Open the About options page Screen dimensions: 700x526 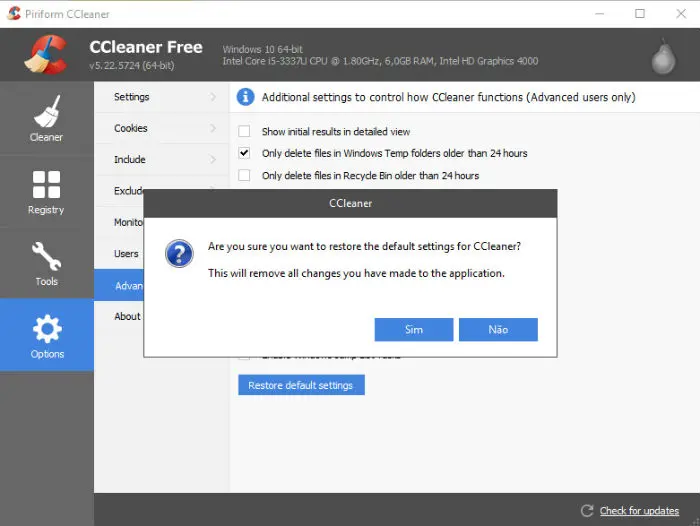coord(119,316)
